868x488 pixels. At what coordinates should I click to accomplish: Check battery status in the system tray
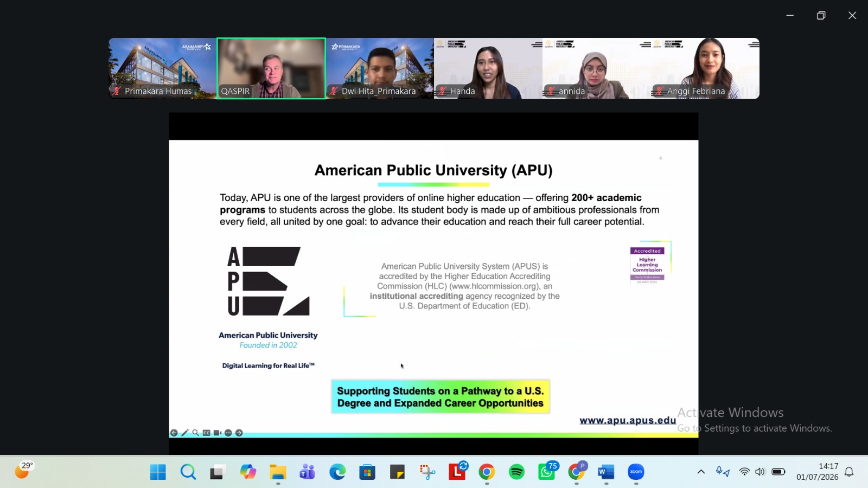(x=778, y=472)
